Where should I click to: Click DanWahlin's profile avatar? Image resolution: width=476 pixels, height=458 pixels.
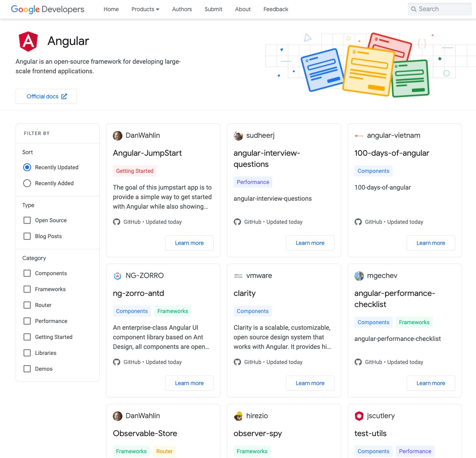[x=118, y=135]
